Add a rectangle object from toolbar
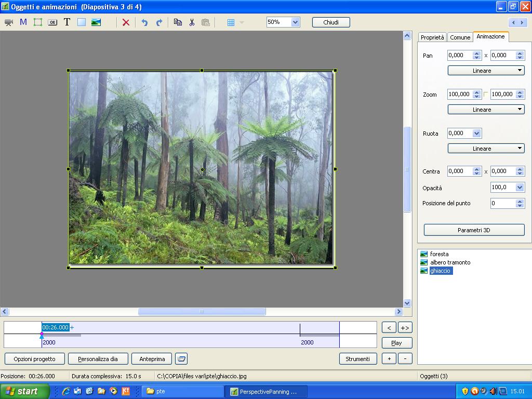532x399 pixels. coord(82,22)
